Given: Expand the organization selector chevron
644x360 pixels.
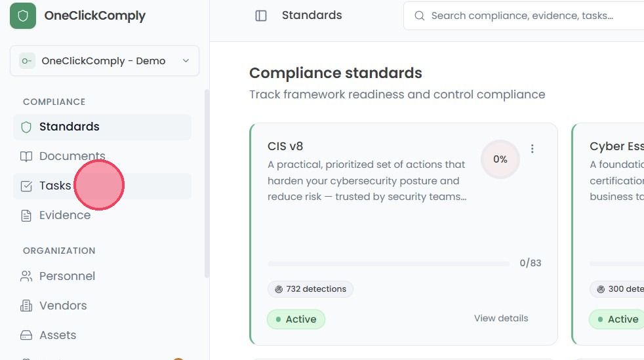Looking at the screenshot, I should 186,61.
